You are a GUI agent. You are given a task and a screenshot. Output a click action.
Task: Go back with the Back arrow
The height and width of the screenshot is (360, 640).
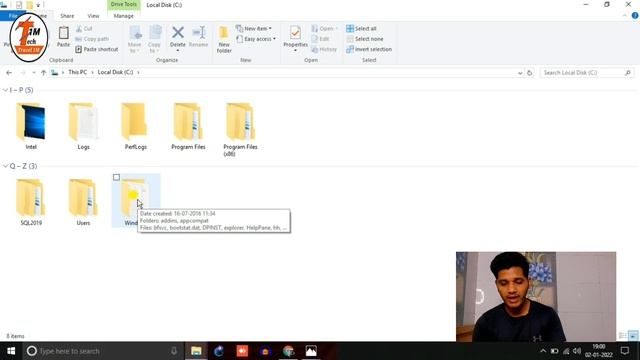(x=9, y=73)
